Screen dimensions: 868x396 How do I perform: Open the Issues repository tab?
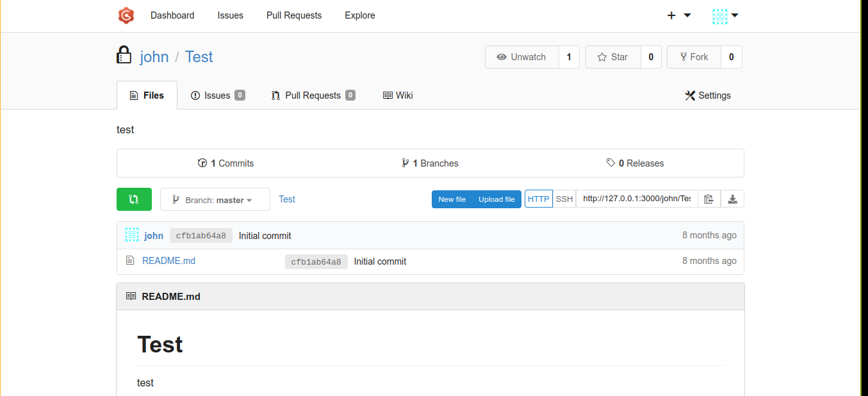217,95
